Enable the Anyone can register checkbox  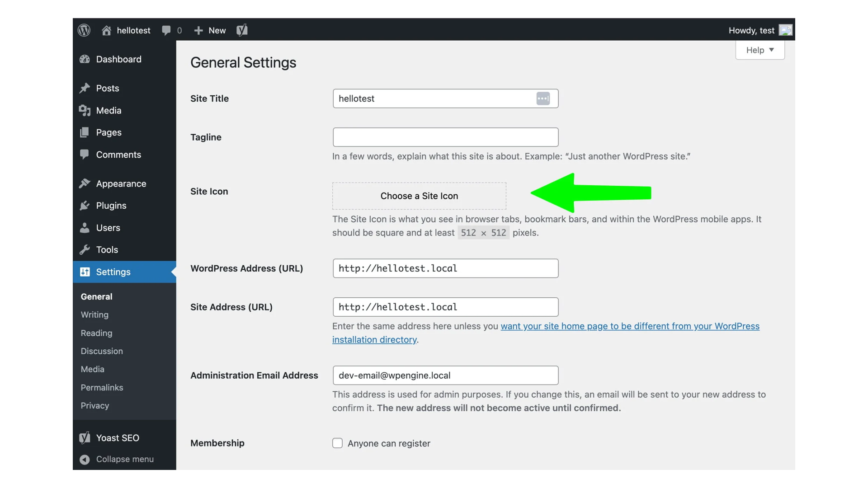(337, 443)
